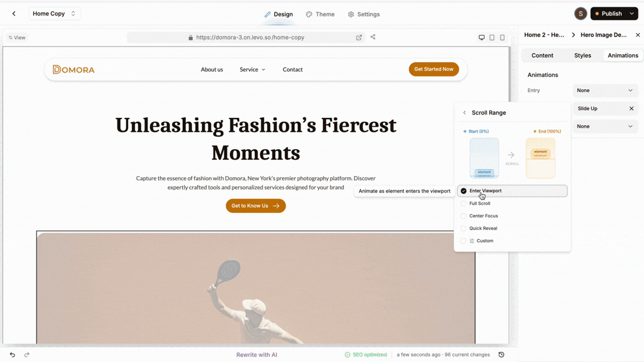Click the redo arrow icon

[x=27, y=355]
